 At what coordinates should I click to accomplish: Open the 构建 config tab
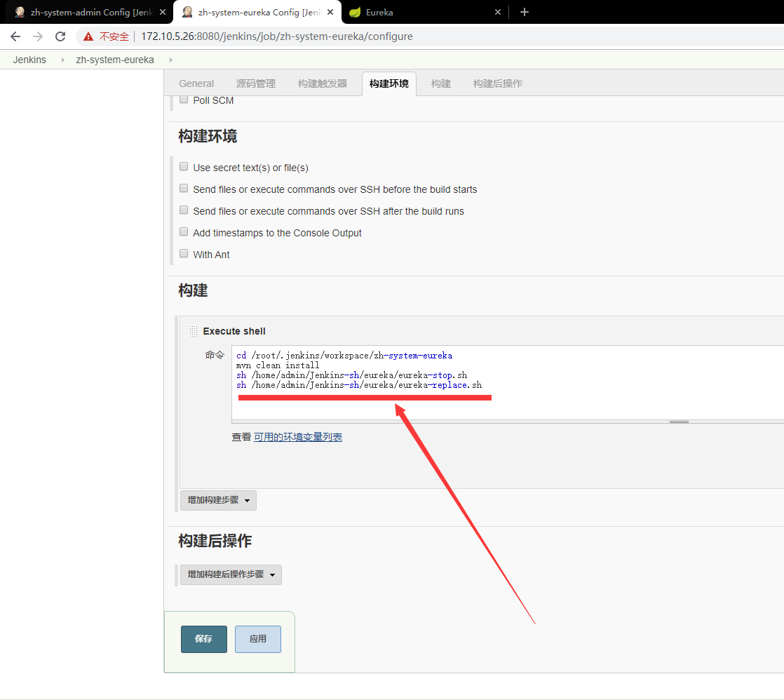point(440,83)
